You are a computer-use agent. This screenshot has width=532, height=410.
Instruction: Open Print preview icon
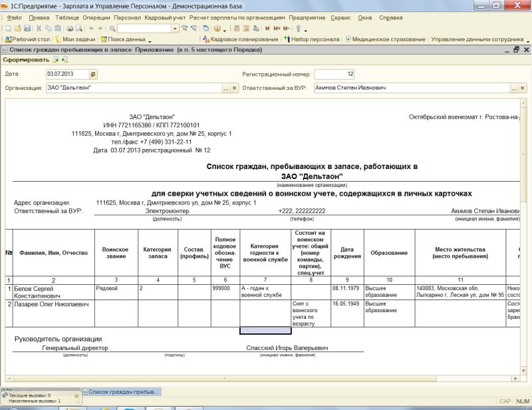pos(79,29)
